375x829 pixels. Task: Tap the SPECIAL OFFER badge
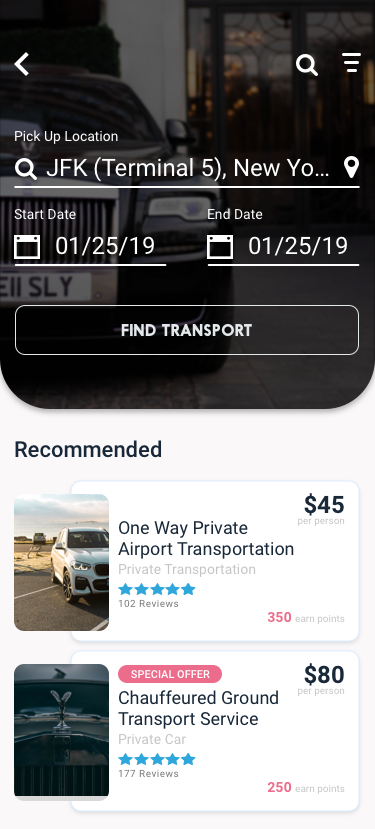(170, 674)
